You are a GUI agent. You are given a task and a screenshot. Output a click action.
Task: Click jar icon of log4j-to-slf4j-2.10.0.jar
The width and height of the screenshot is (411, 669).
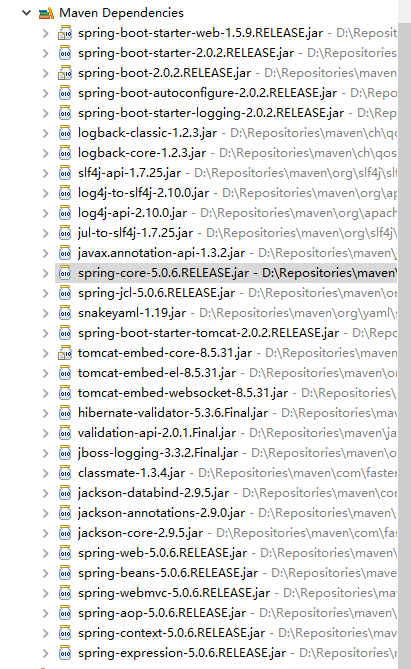65,193
